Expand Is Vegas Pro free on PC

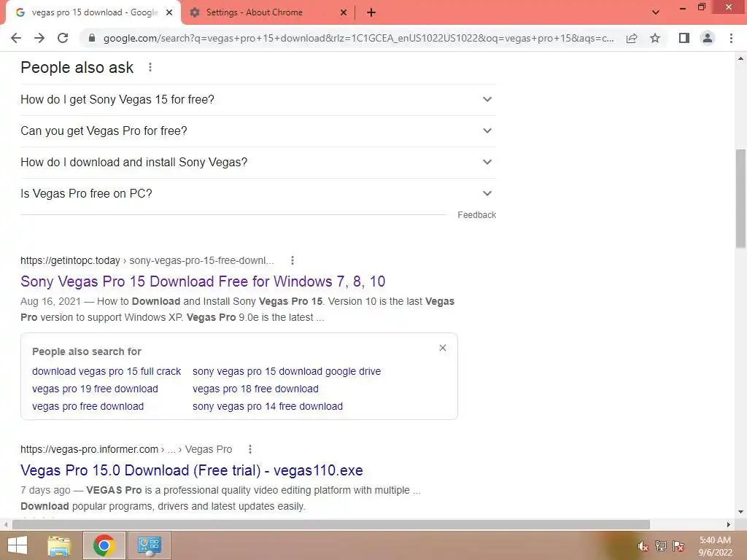pos(258,194)
